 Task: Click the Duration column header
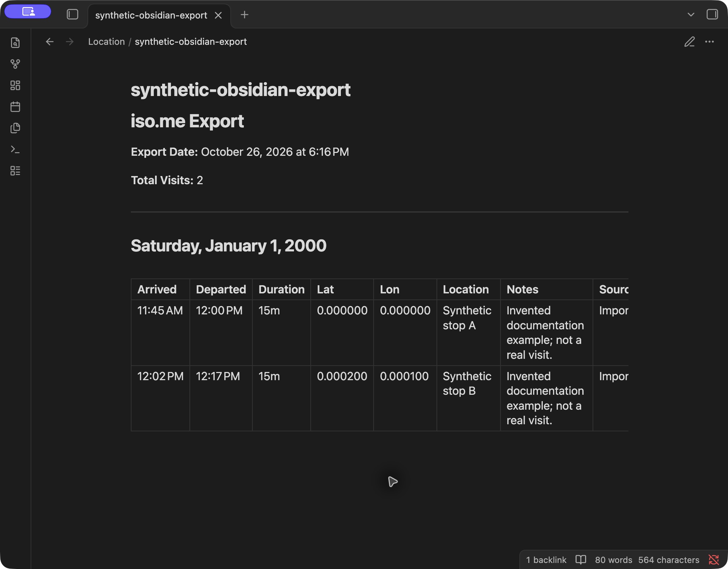point(282,289)
